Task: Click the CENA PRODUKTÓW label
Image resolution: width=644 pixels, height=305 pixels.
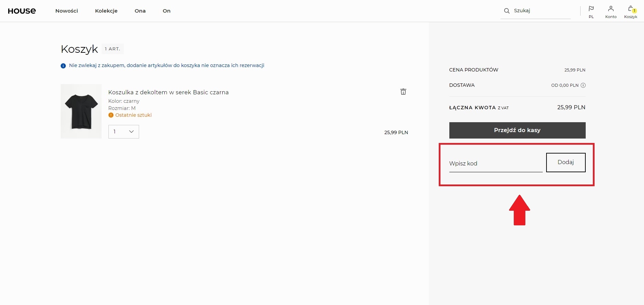Action: coord(474,70)
